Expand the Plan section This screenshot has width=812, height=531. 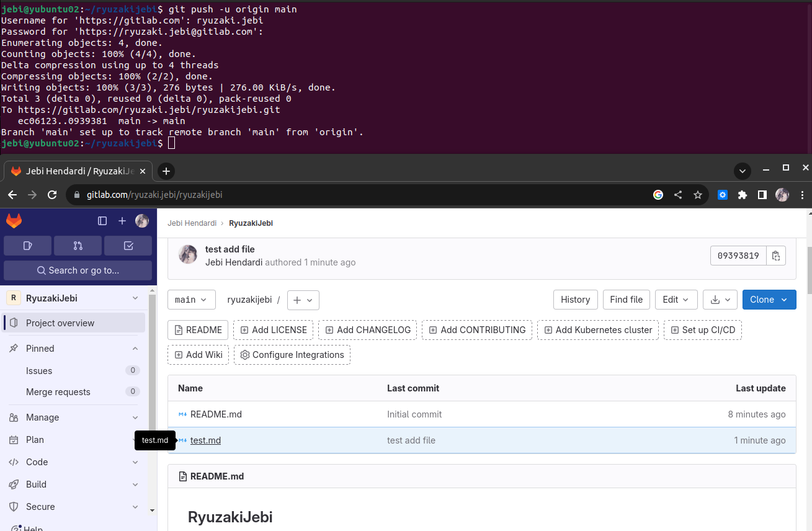(74, 440)
